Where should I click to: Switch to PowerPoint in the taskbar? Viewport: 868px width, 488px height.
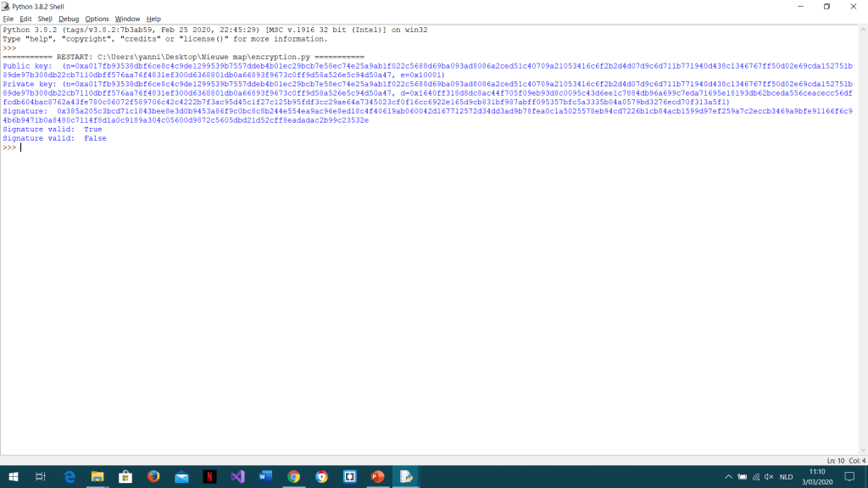[x=377, y=477]
